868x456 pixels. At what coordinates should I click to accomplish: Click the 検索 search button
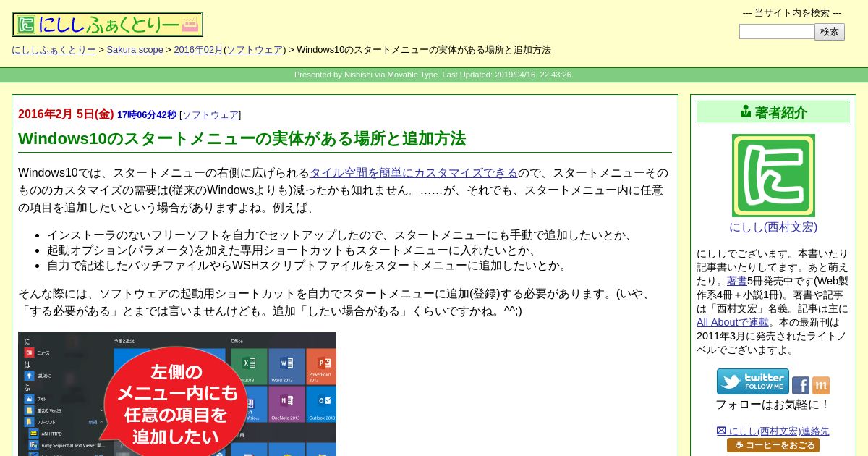pyautogui.click(x=830, y=32)
